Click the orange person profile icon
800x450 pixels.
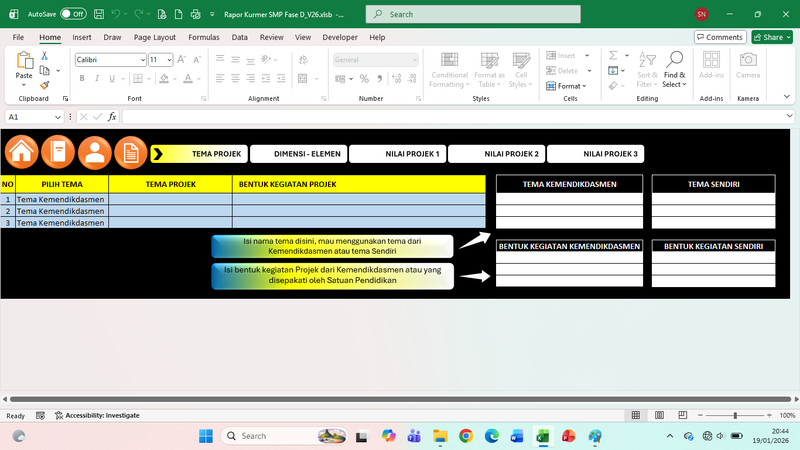(95, 152)
